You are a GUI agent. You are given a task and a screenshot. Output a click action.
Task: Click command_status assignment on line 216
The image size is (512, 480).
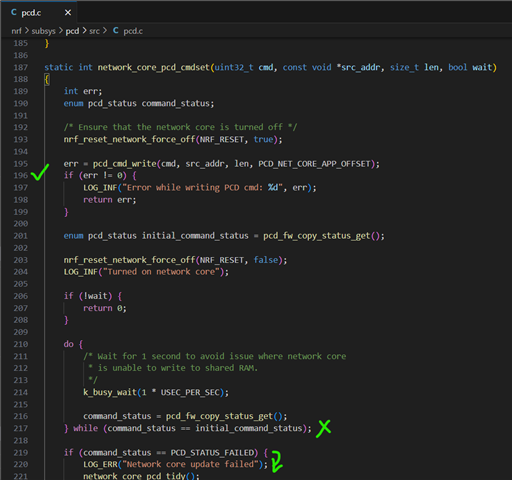tap(185, 416)
